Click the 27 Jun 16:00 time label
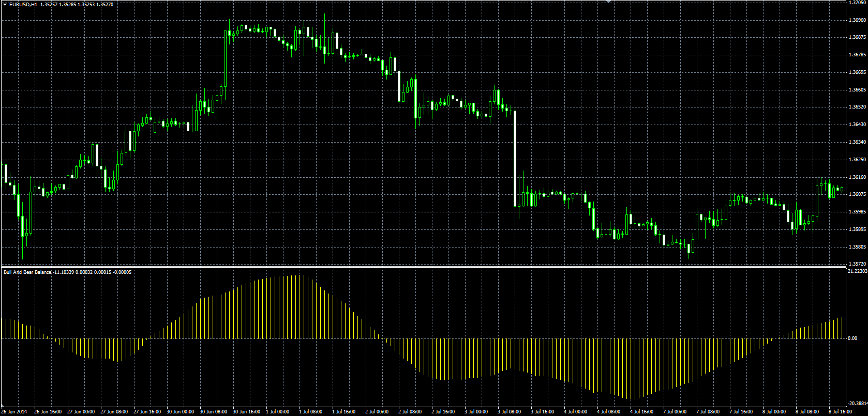The height and width of the screenshot is (417, 868). [147, 412]
